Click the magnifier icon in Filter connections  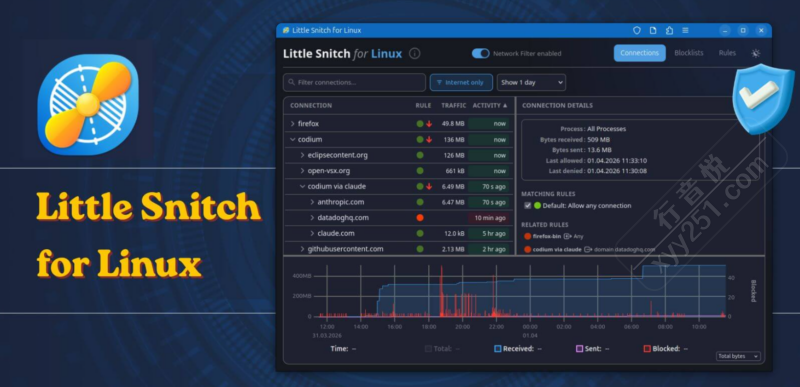(x=291, y=82)
